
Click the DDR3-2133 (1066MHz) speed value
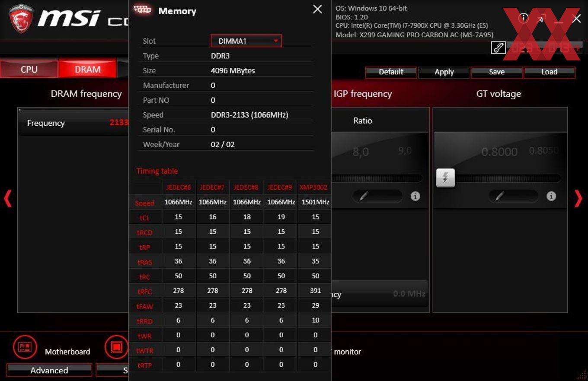click(249, 115)
